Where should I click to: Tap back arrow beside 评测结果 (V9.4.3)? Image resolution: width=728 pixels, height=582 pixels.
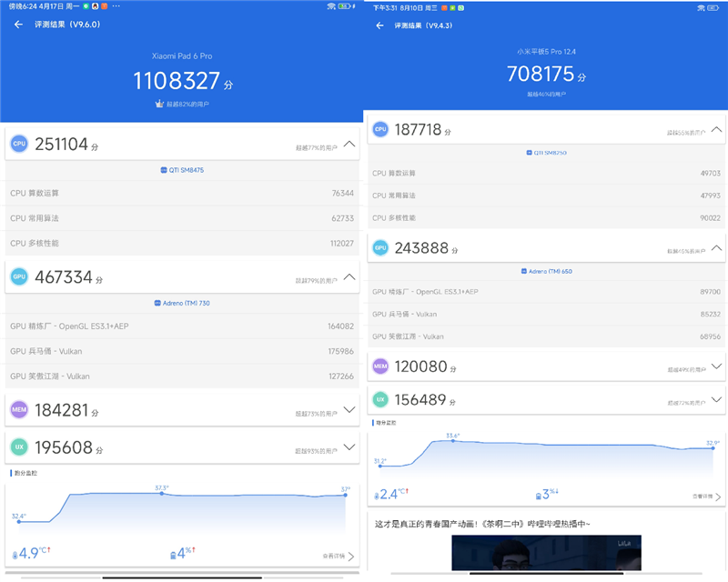point(378,25)
